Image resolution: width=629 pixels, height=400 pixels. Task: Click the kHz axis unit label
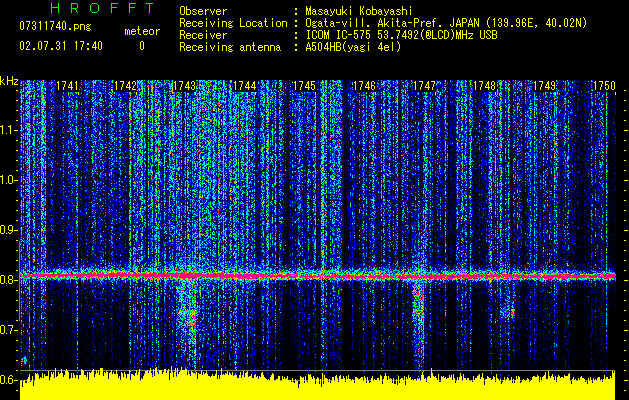pyautogui.click(x=9, y=81)
